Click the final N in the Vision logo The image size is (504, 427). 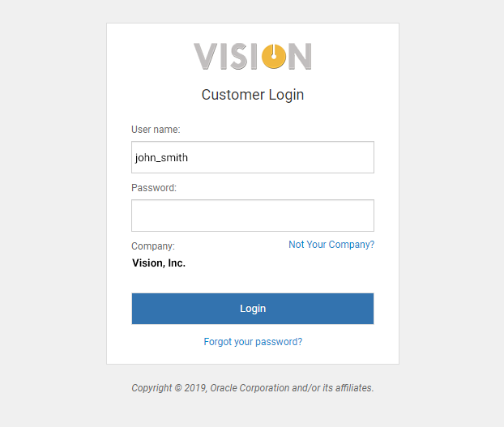(x=299, y=56)
